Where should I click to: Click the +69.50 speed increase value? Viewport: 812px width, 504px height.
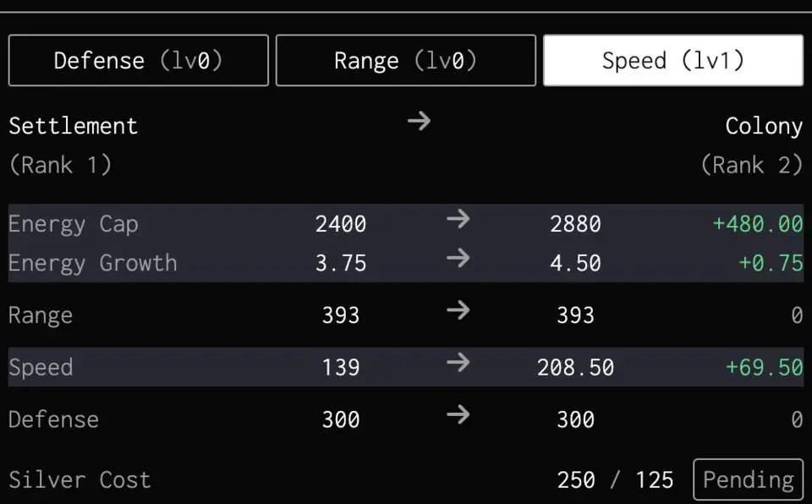coord(764,368)
